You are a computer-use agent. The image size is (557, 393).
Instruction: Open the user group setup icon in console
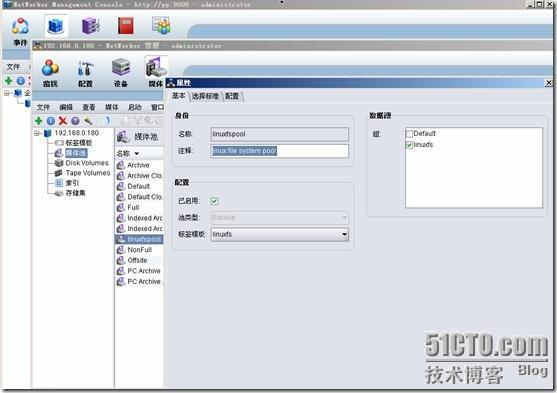[162, 26]
